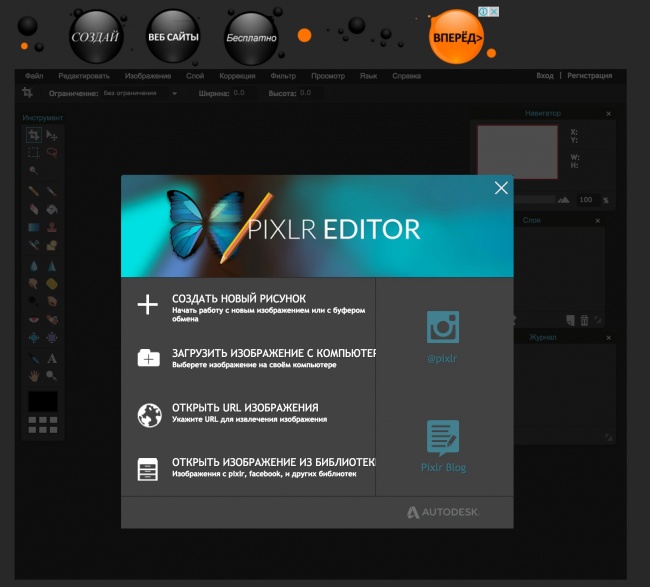Click the Instagram @pixlr icon

tap(442, 327)
